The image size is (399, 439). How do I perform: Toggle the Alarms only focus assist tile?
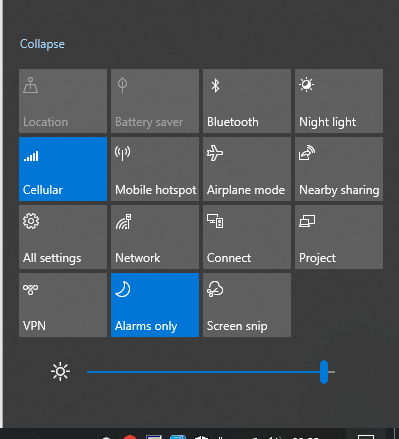point(155,305)
